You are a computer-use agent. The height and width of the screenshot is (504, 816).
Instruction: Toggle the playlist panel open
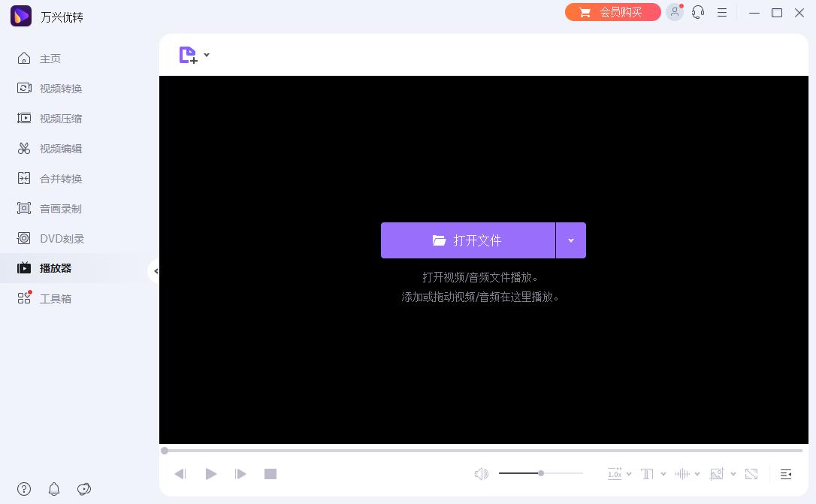coord(786,474)
